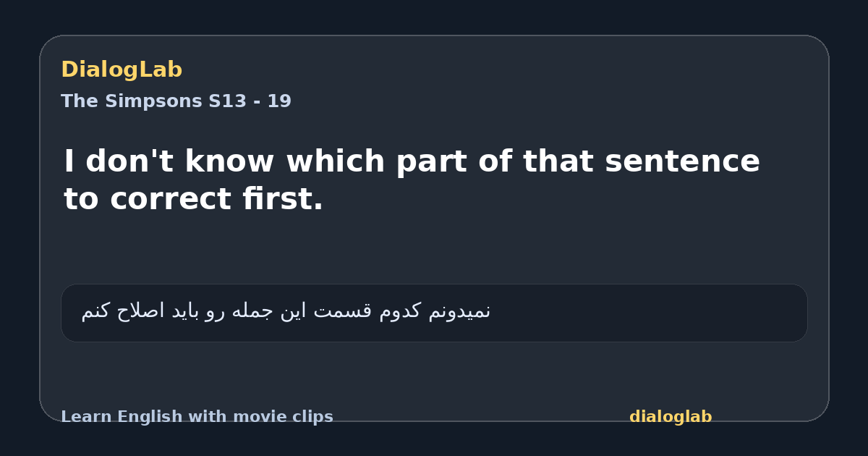The height and width of the screenshot is (456, 868).
Task: Click the word "don't" in the quote
Action: click(129, 161)
